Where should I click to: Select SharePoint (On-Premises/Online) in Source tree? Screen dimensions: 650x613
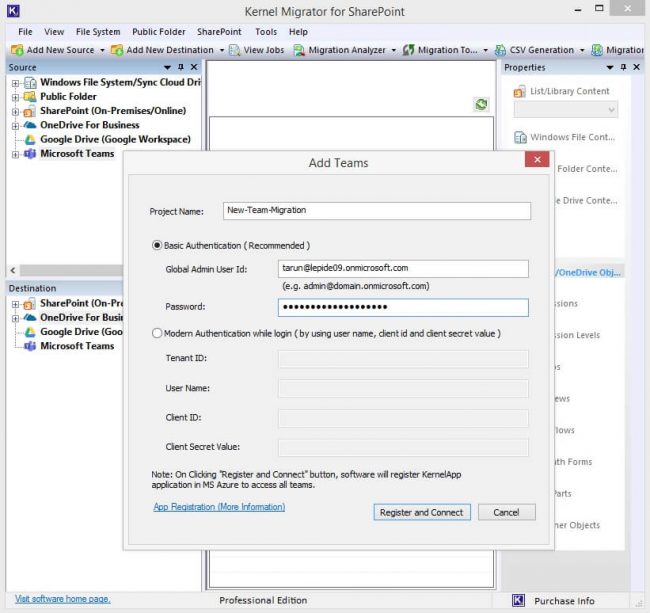[x=113, y=111]
